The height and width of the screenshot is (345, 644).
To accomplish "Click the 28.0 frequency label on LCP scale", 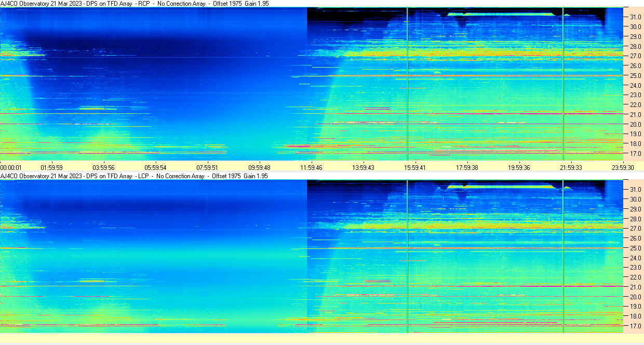I will pyautogui.click(x=636, y=219).
